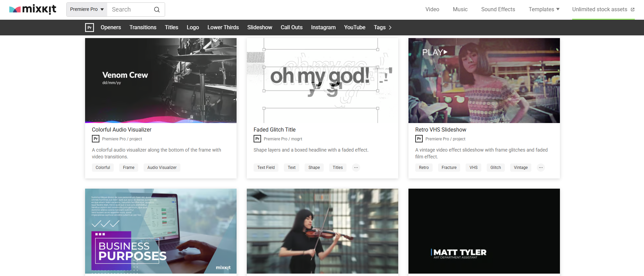644x276 pixels.
Task: Select the Audio Visualizer tag
Action: pyautogui.click(x=162, y=168)
